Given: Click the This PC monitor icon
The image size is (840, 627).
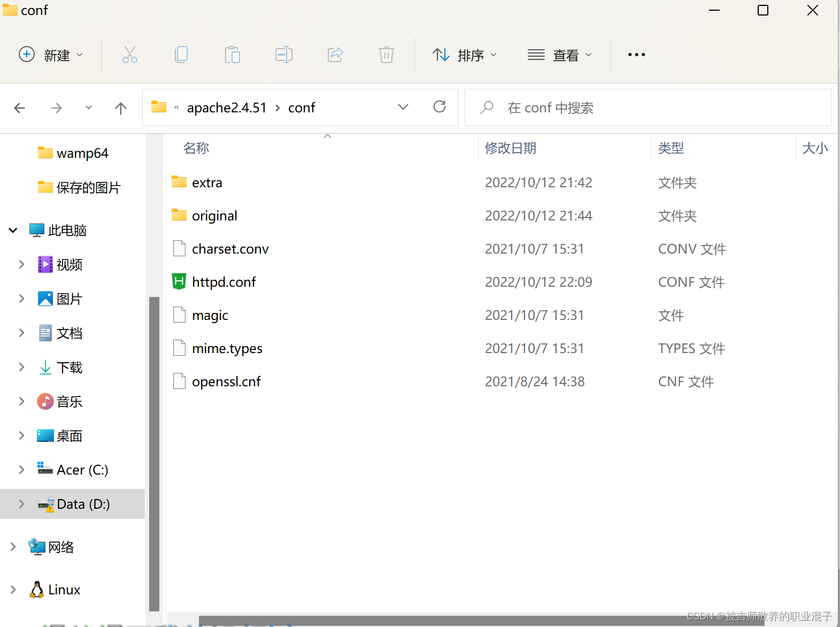Looking at the screenshot, I should (x=36, y=230).
